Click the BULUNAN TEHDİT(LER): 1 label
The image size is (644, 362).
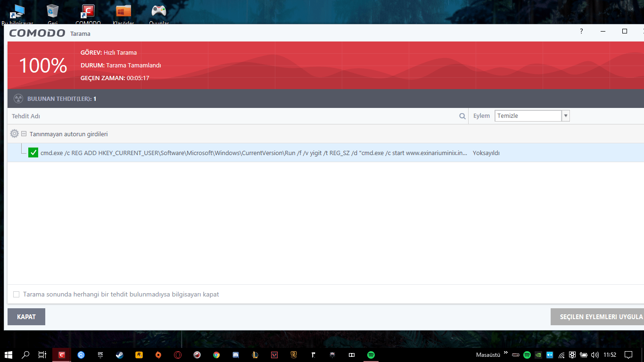62,99
